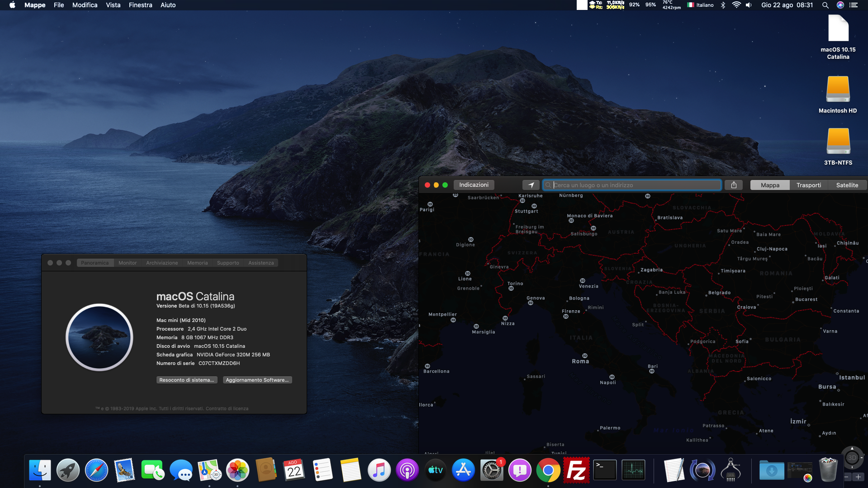Switch to Archiviazione tab
Viewport: 868px width, 488px height.
(162, 263)
